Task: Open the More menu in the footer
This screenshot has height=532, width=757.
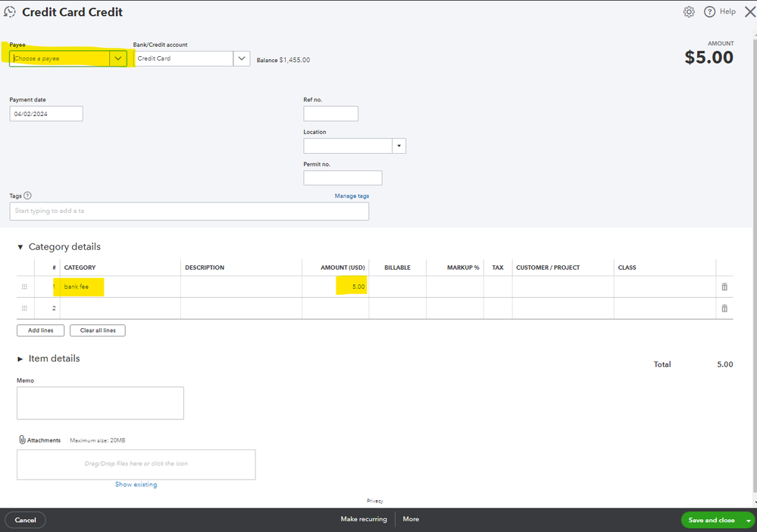Action: coord(411,519)
